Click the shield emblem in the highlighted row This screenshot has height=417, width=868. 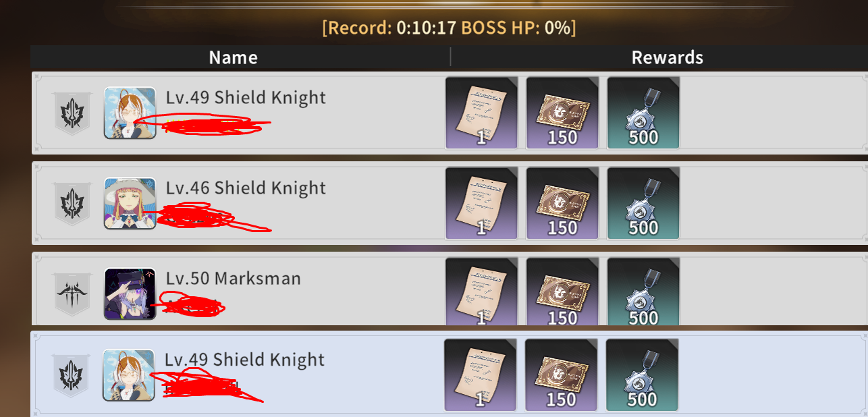click(x=70, y=375)
